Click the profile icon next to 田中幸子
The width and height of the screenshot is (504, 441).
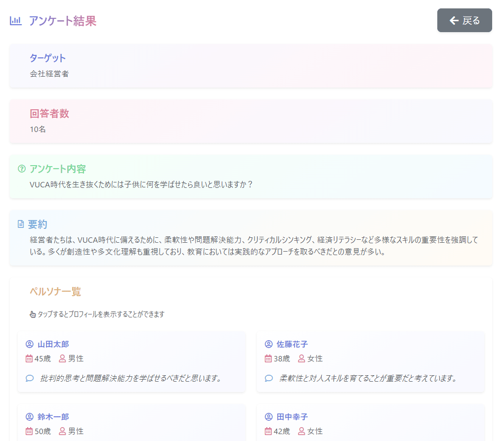268,417
